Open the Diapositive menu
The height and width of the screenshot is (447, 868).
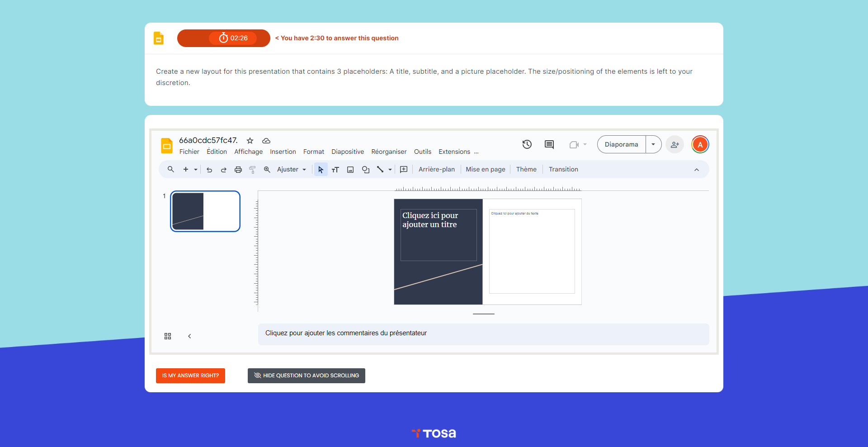click(347, 152)
